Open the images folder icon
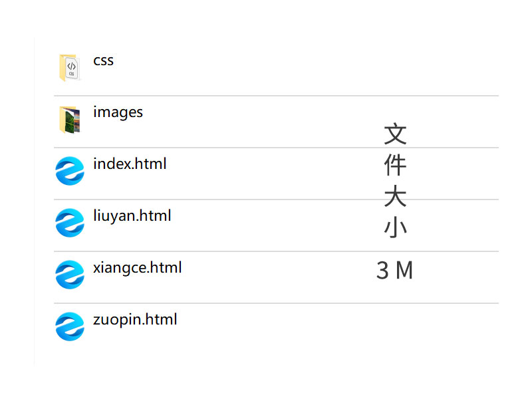The width and height of the screenshot is (532, 399). 69,120
